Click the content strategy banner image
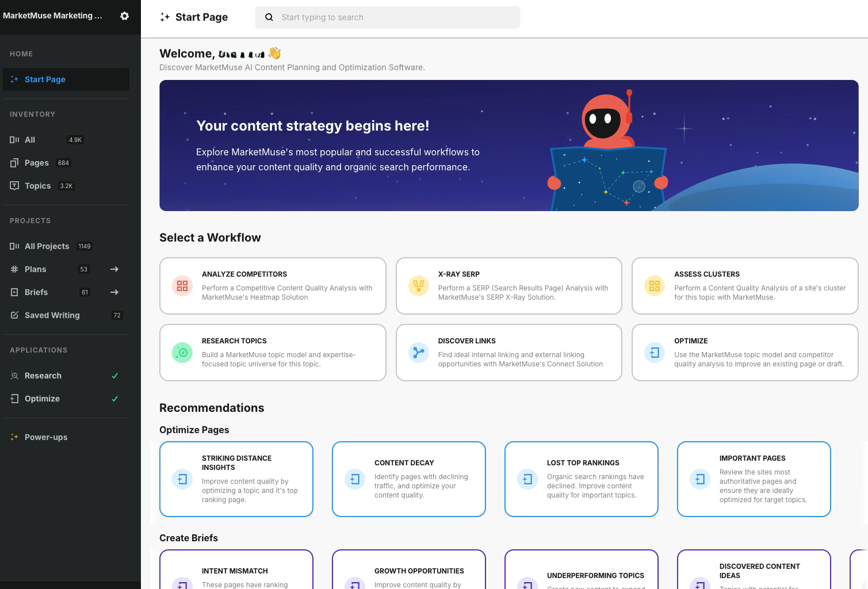Screen dimensions: 868x589 tap(509, 146)
